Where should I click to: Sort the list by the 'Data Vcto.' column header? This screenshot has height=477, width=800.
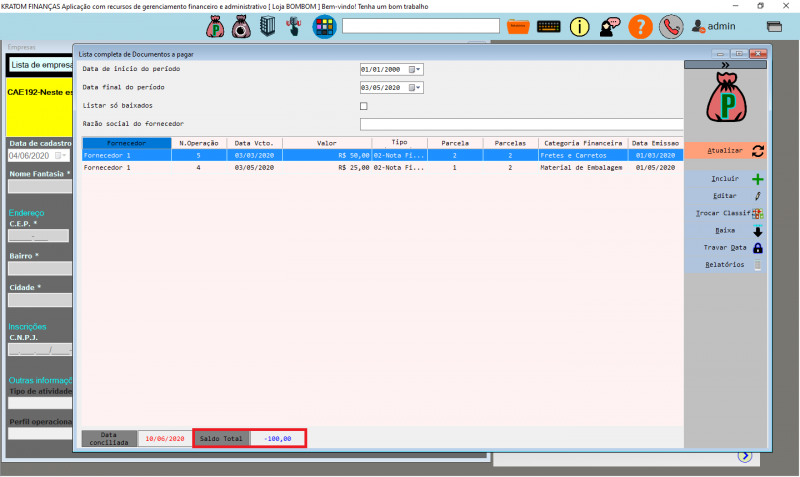point(254,143)
